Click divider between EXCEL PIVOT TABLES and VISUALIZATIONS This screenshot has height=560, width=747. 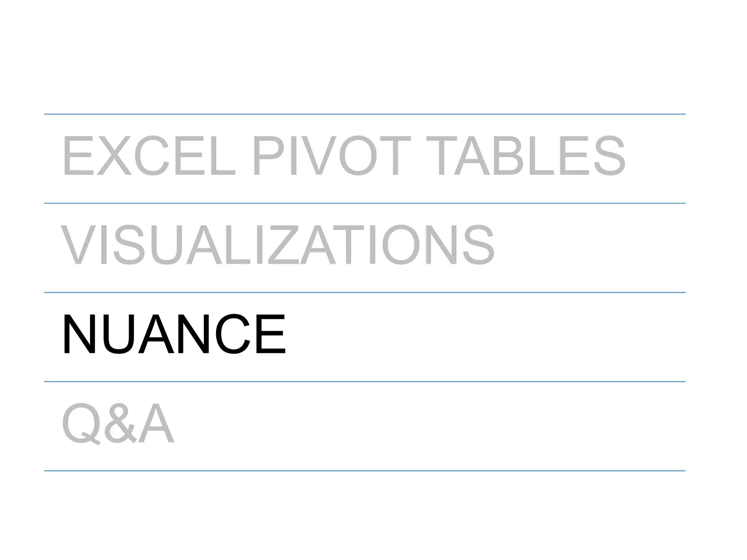(x=365, y=203)
